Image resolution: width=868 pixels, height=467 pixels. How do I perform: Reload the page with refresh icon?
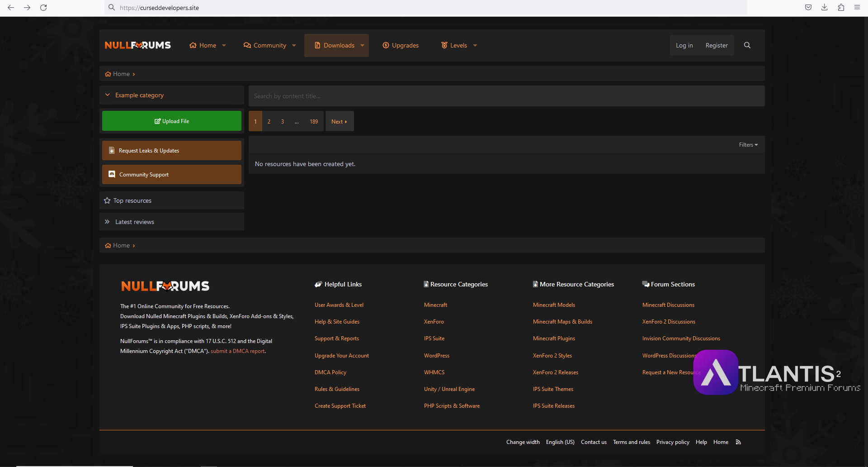pyautogui.click(x=43, y=8)
